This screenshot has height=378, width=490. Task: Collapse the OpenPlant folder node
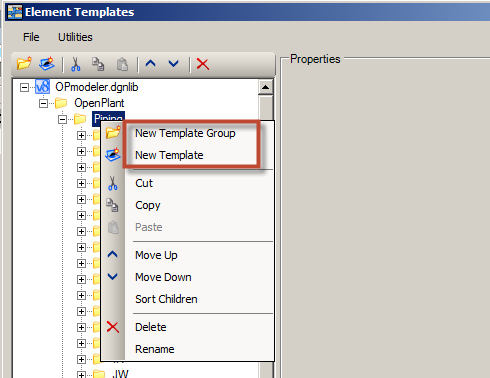pyautogui.click(x=43, y=104)
